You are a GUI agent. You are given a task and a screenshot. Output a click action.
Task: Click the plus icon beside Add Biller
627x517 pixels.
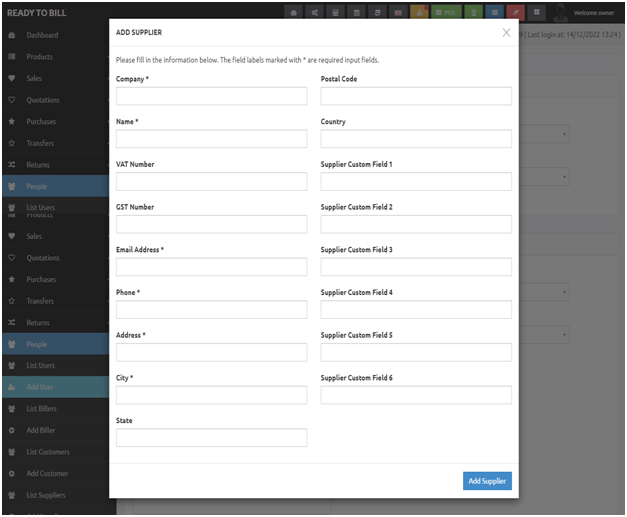12,430
